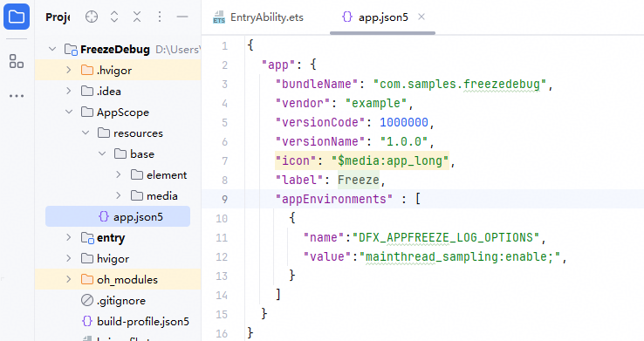Expand the oh_modules folder chevron

[x=69, y=279]
